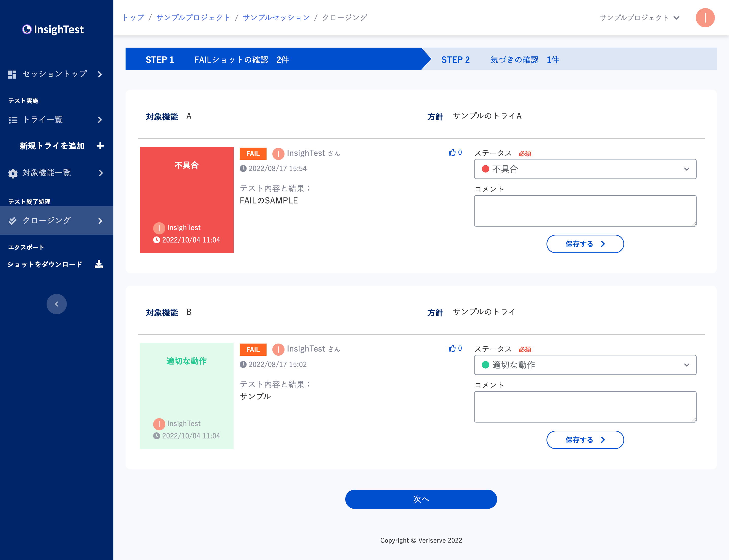Click the red 不具合 shot thumbnail
This screenshot has height=560, width=729.
tap(186, 200)
